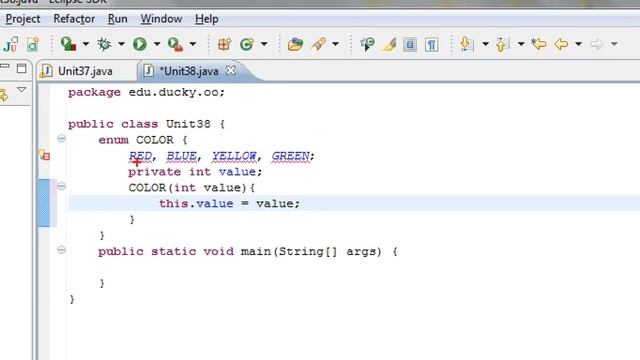This screenshot has height=360, width=640.
Task: Open the external tools dropdown arrow
Action: [x=193, y=44]
